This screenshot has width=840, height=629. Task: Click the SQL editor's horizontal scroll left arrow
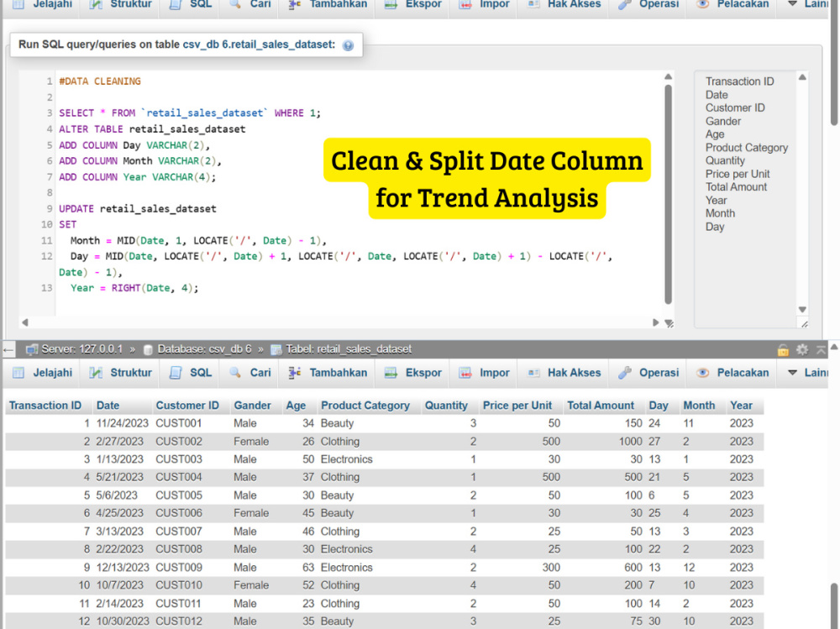[24, 322]
